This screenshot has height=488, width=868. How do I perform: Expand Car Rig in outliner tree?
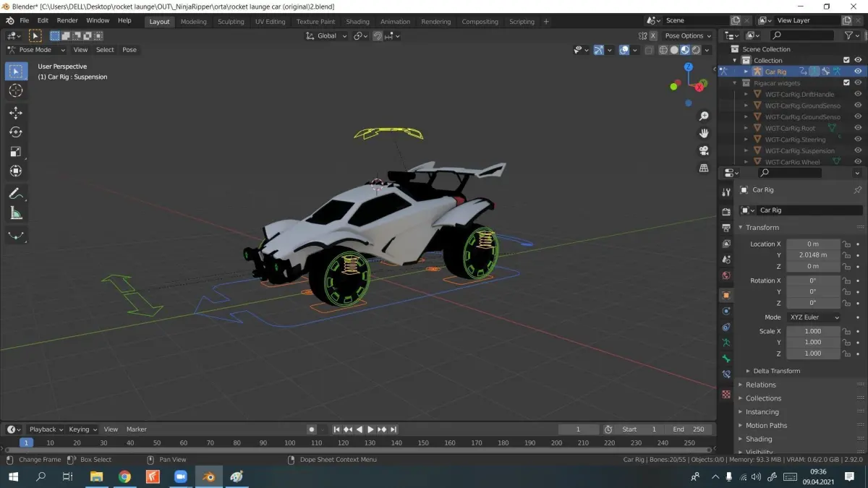click(746, 72)
